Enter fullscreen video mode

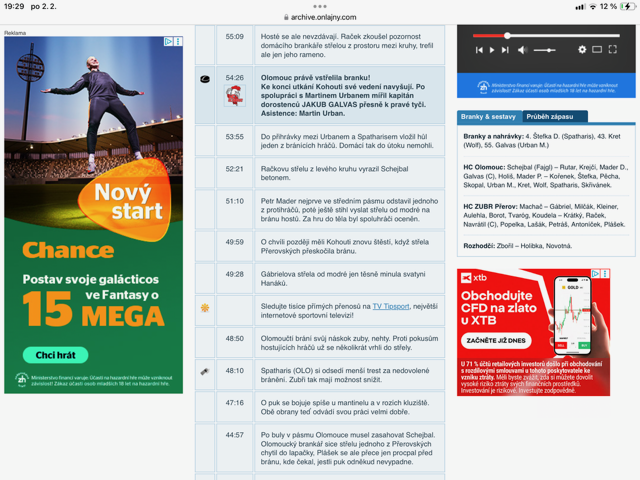613,50
